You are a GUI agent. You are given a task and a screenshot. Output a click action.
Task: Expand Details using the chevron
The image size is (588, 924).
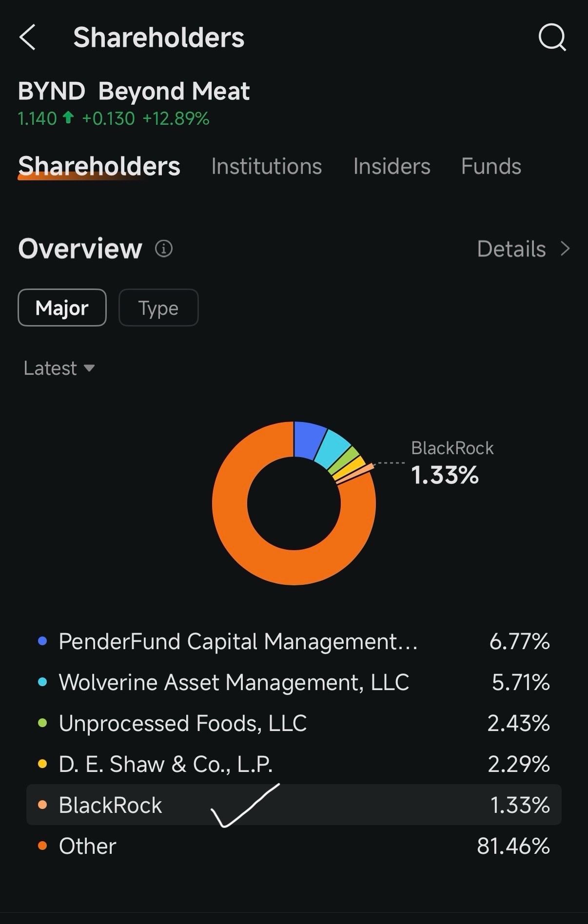tap(565, 249)
